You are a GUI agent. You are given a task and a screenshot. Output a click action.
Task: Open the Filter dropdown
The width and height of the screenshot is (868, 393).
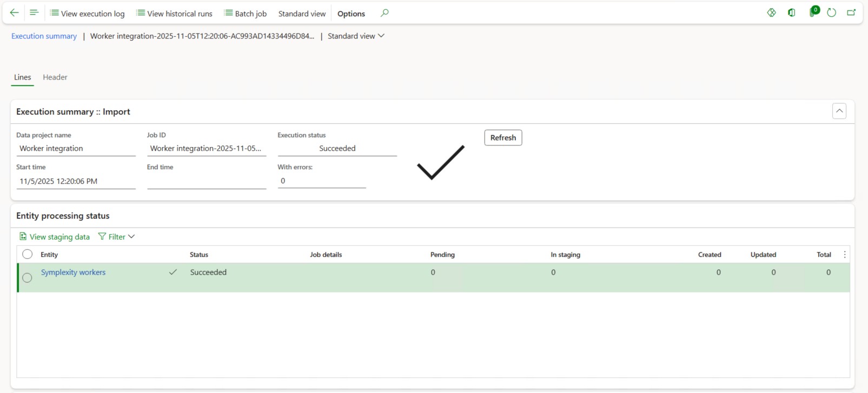[x=116, y=237]
